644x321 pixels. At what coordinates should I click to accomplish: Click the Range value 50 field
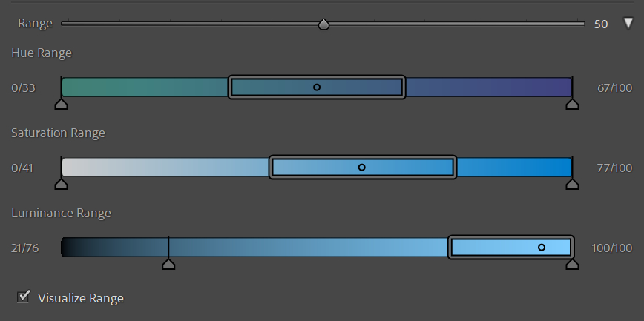[x=601, y=24]
